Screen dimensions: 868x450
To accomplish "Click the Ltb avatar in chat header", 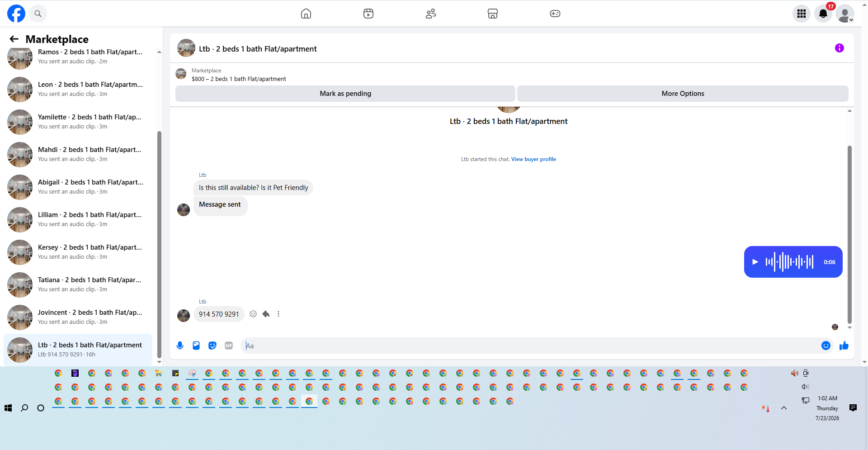I will [x=186, y=48].
